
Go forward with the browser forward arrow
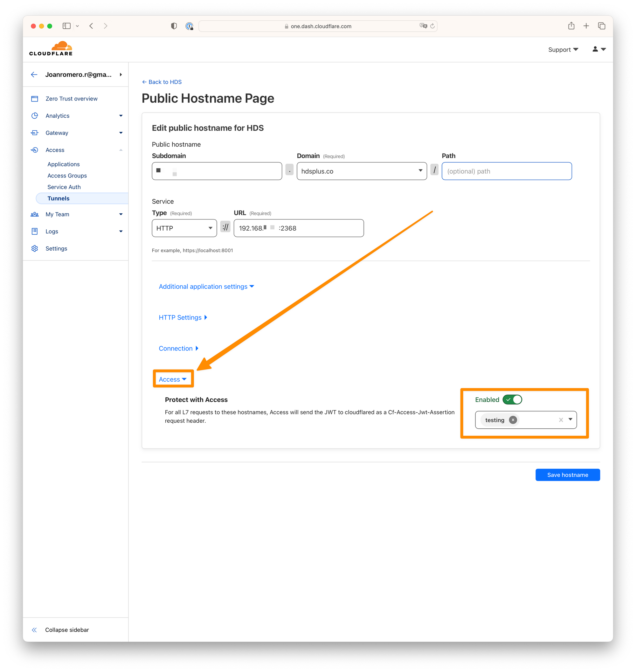tap(106, 26)
